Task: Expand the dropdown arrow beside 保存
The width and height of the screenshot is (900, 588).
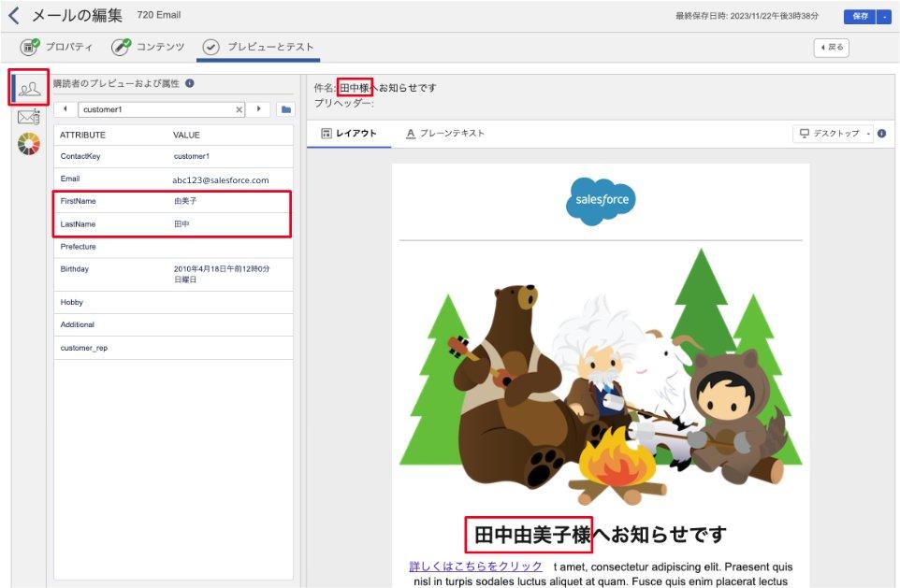Action: coord(884,17)
